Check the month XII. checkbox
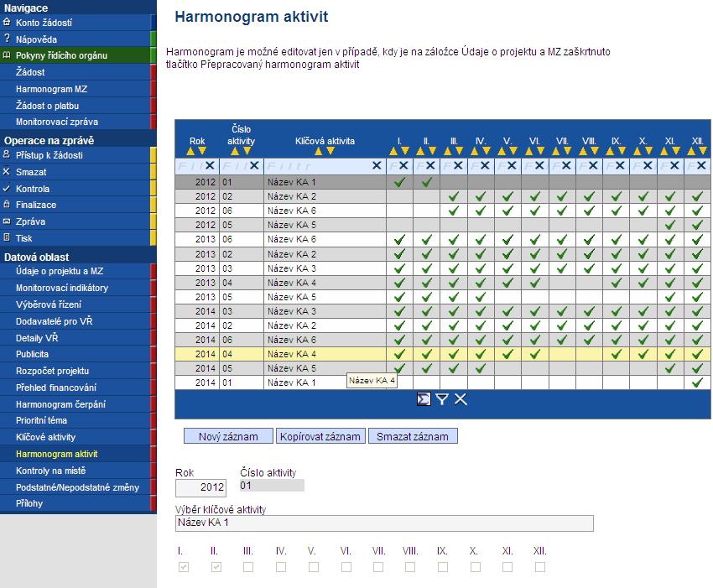This screenshot has height=588, width=713. (x=539, y=567)
